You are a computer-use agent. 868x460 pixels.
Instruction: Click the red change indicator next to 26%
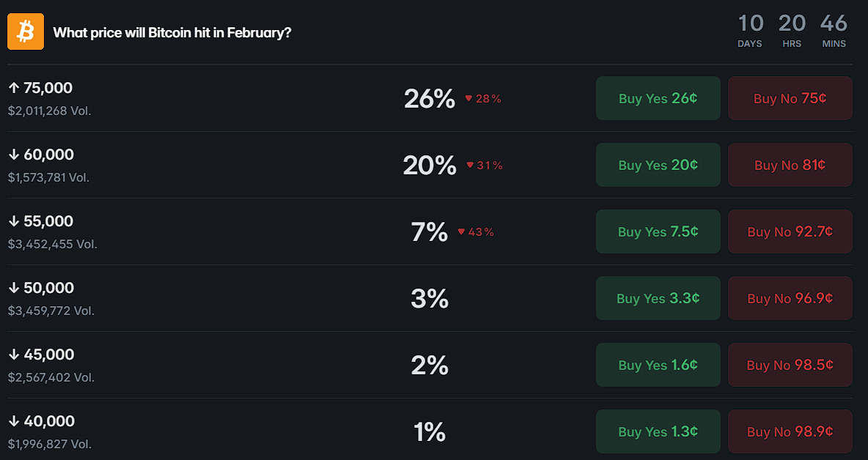[482, 98]
